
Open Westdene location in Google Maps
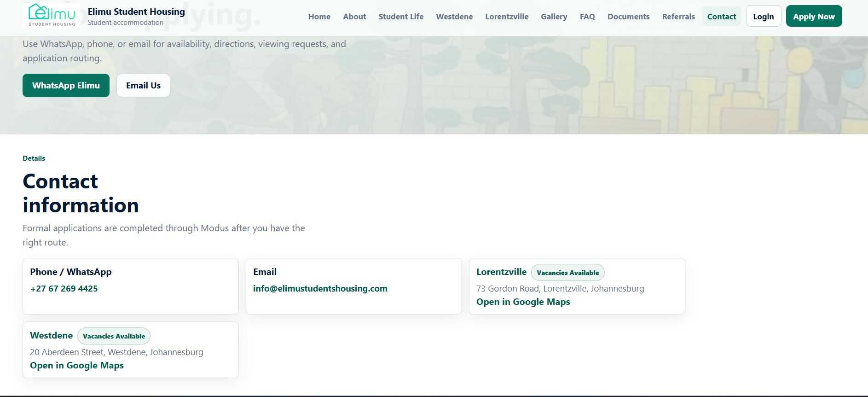point(77,366)
